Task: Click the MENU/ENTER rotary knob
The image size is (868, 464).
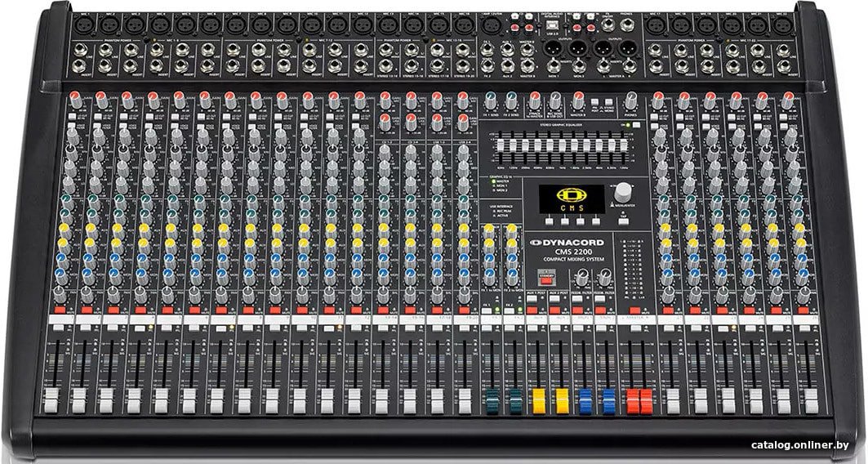Action: [x=623, y=192]
